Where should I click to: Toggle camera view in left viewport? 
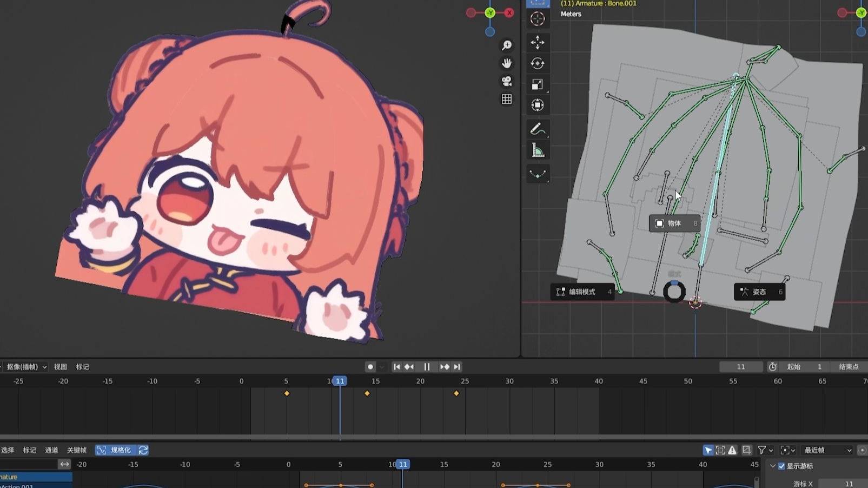pyautogui.click(x=507, y=81)
